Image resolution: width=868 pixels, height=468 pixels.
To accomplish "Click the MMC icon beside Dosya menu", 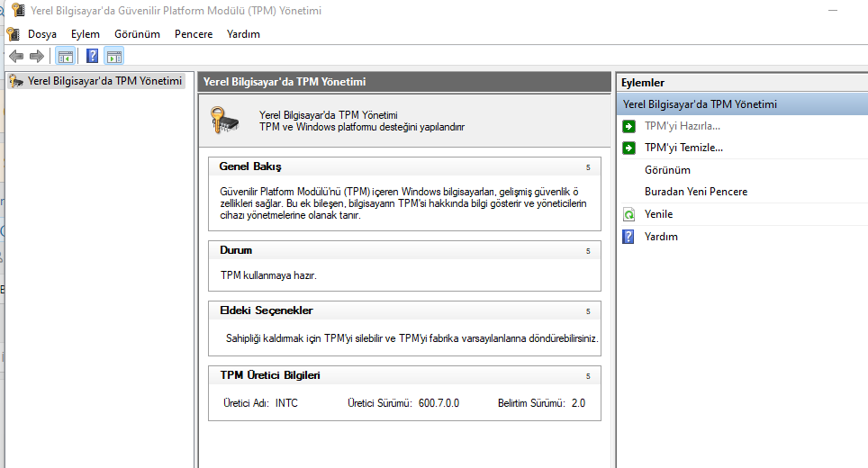I will pyautogui.click(x=14, y=33).
